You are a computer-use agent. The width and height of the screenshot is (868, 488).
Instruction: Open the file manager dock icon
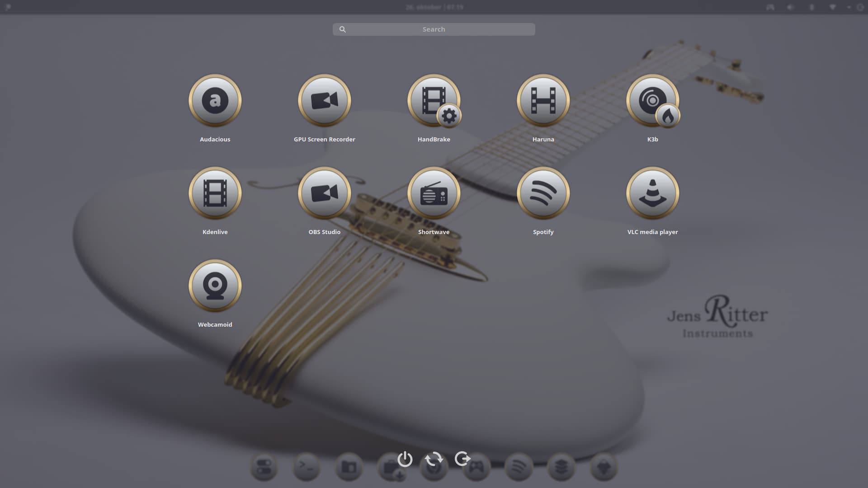349,467
